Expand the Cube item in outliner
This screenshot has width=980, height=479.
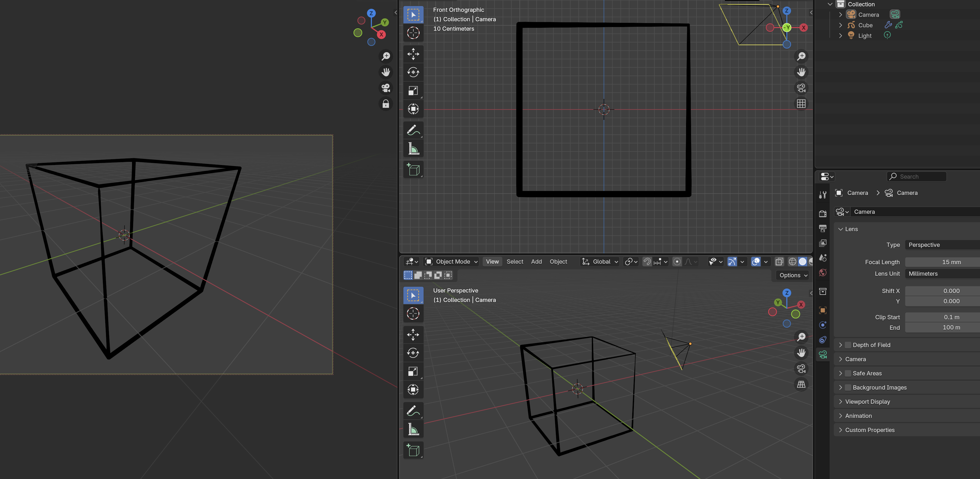click(840, 25)
